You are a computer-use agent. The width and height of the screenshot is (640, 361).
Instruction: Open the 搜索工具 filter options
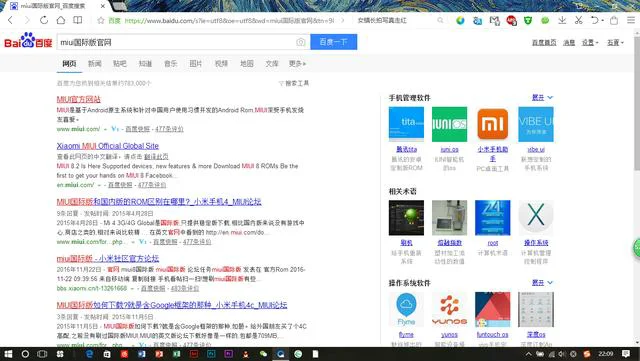pyautogui.click(x=294, y=83)
